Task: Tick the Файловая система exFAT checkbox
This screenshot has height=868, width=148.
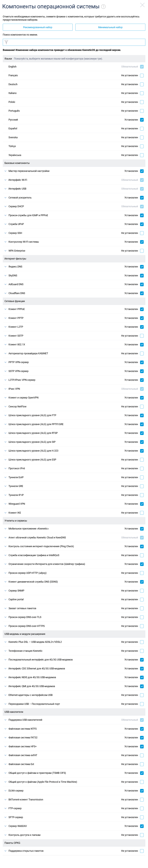Action: point(142,755)
